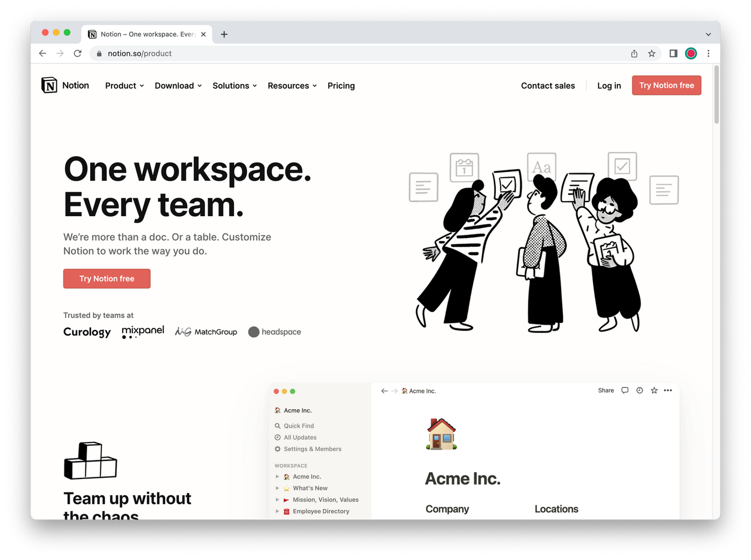Open page history with the clock icon
The width and height of the screenshot is (751, 560).
[639, 390]
